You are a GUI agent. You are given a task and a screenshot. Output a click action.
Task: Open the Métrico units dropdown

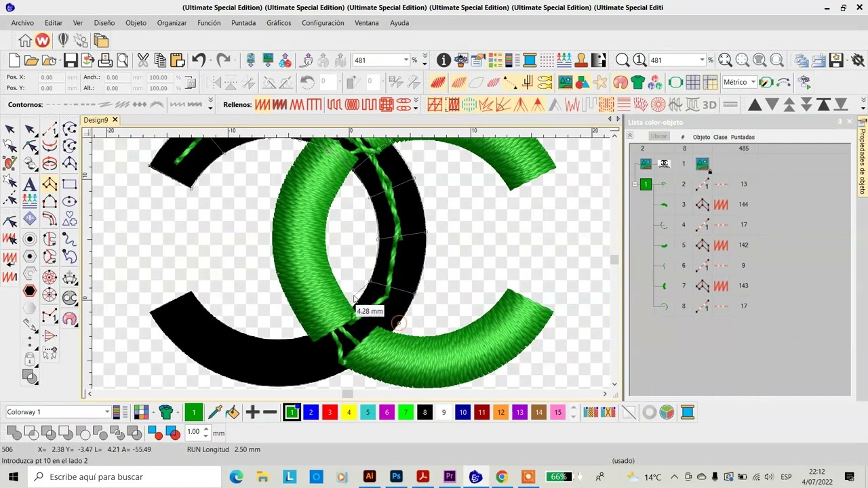point(752,83)
